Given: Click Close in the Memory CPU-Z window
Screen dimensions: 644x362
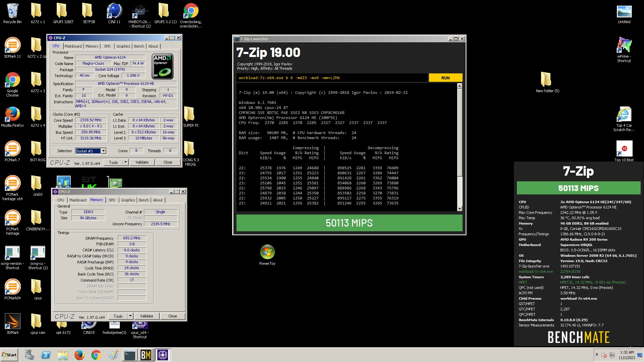Looking at the screenshot, I should (x=173, y=316).
